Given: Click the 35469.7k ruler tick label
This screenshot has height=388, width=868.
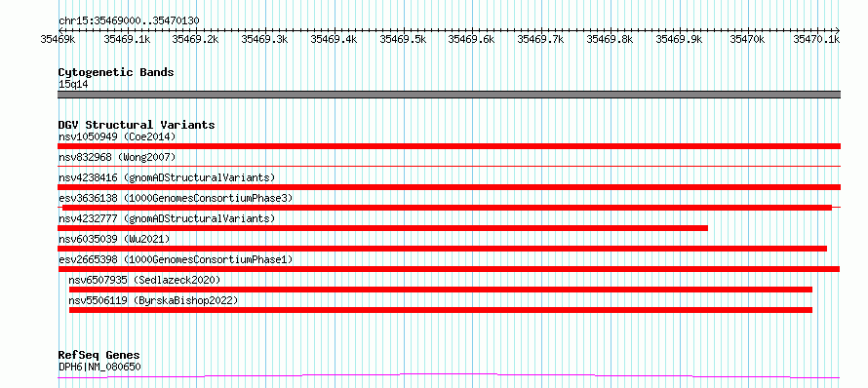Looking at the screenshot, I should tap(540, 39).
